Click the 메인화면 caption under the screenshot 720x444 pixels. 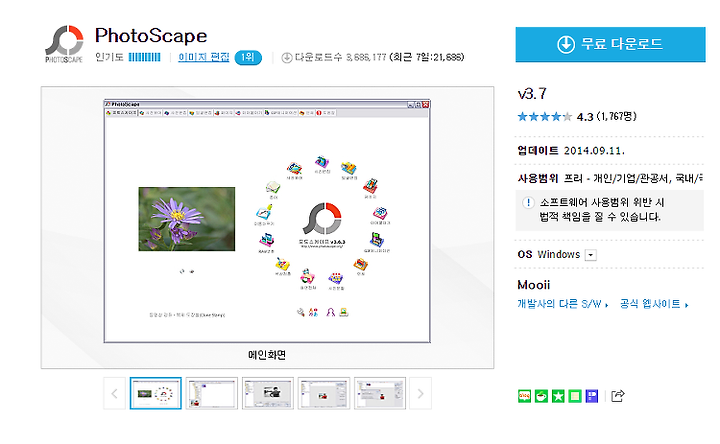click(267, 355)
